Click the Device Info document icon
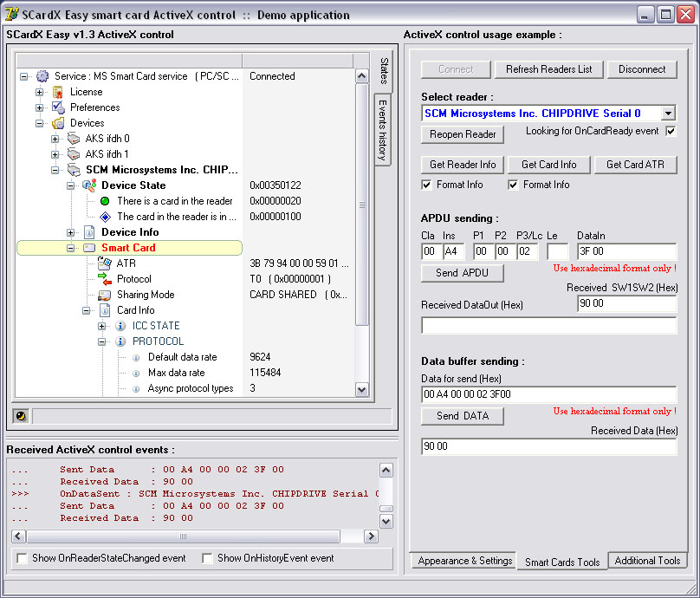 (89, 232)
